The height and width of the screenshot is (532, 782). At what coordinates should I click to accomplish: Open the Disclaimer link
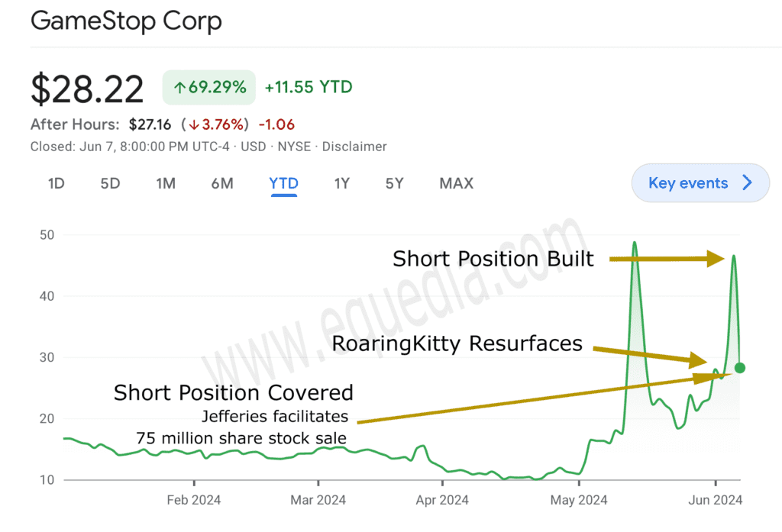click(x=354, y=147)
